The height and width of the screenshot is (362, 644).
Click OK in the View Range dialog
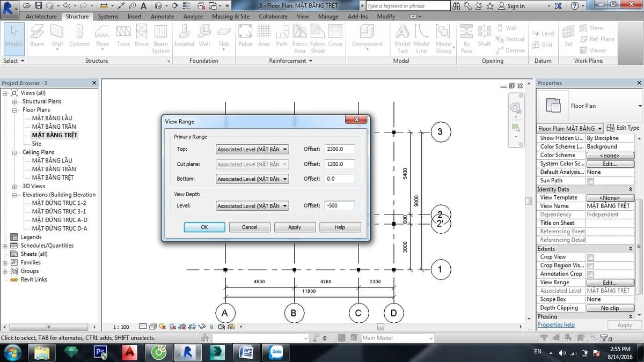pyautogui.click(x=204, y=227)
